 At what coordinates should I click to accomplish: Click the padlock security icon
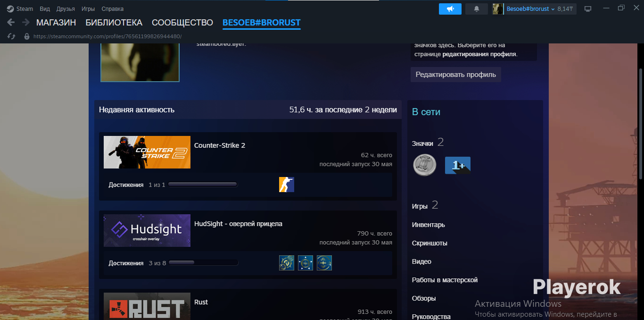pos(26,36)
